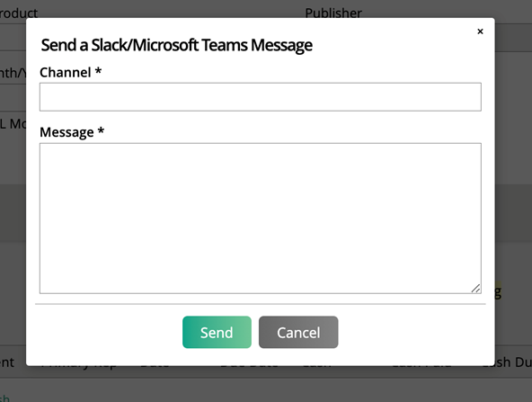Click the Channel field label

tap(65, 72)
